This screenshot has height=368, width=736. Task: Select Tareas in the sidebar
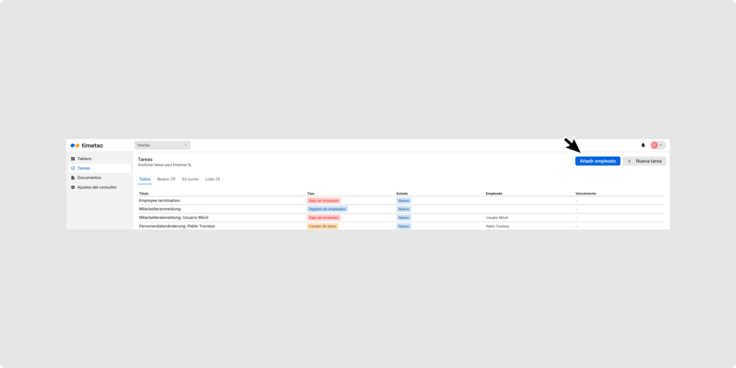[99, 168]
